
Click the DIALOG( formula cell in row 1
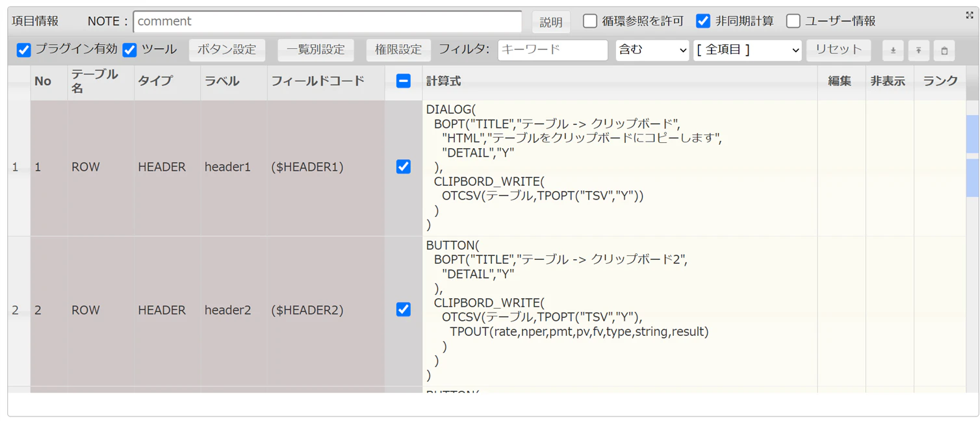click(619, 168)
